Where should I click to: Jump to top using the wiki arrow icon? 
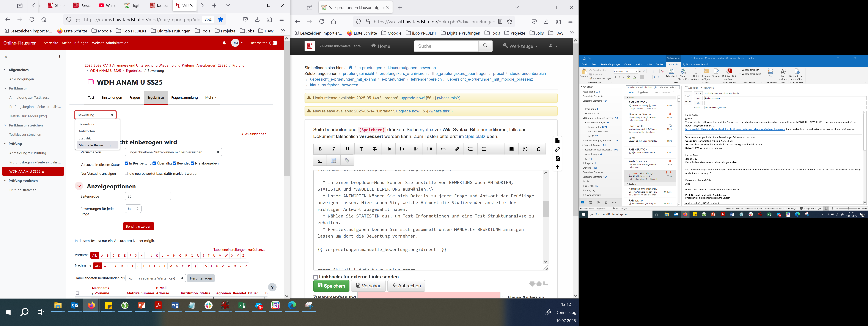(x=557, y=167)
